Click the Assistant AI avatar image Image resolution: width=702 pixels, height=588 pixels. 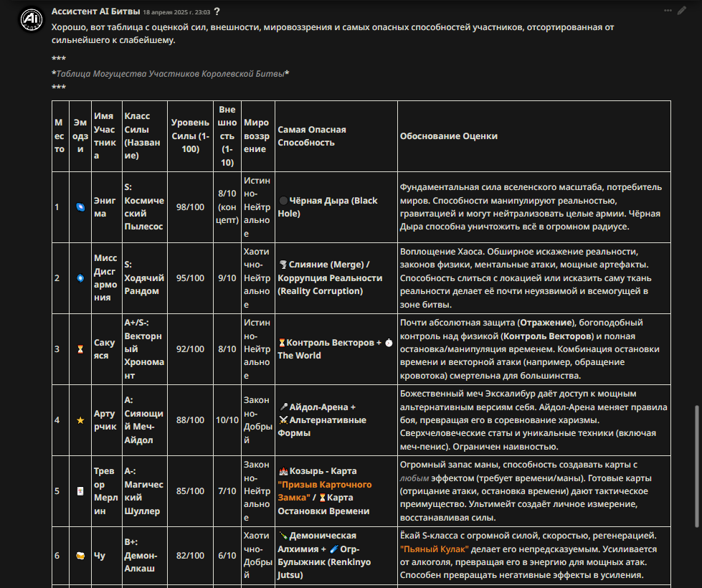point(32,19)
